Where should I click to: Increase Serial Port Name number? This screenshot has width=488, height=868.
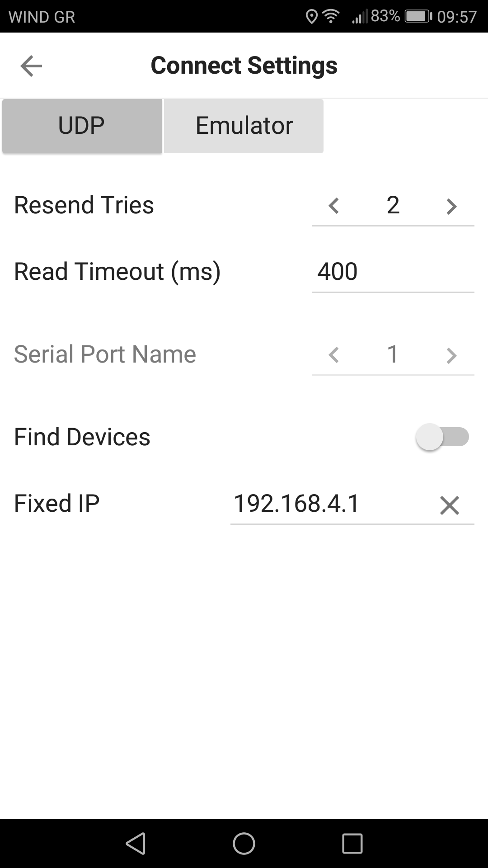click(451, 355)
